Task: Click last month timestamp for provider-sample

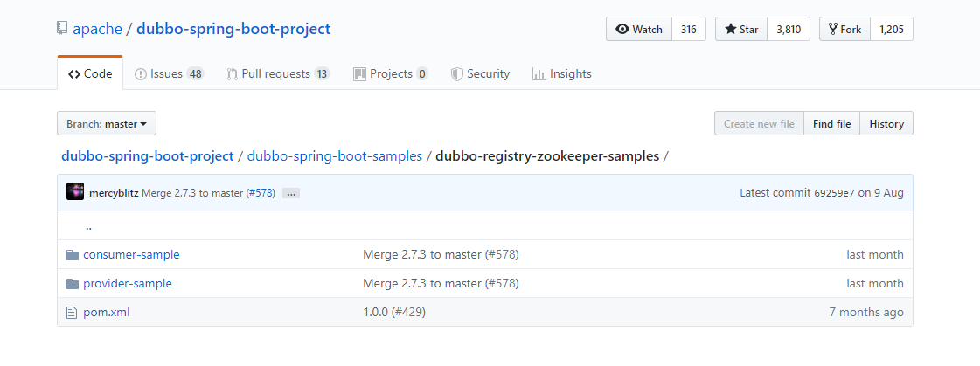Action: click(875, 284)
